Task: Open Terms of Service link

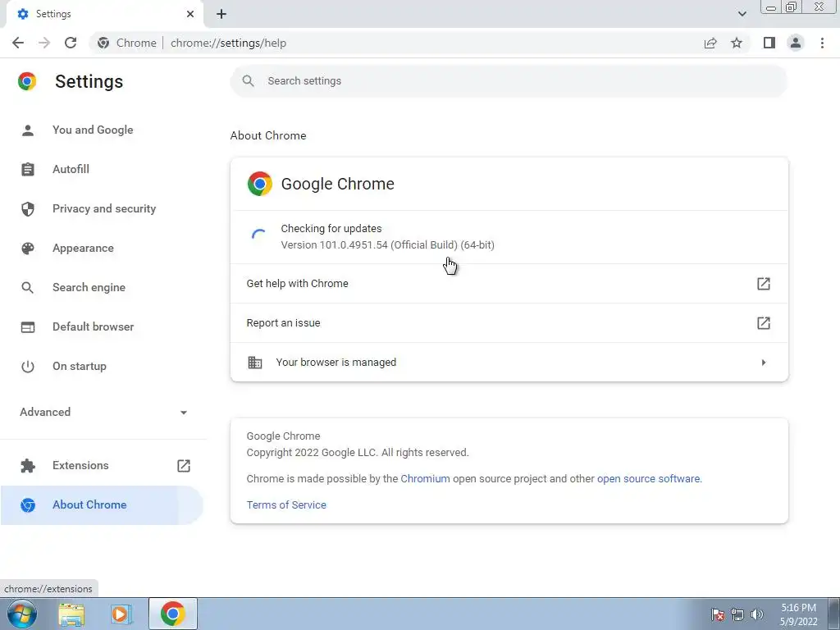Action: click(x=286, y=505)
